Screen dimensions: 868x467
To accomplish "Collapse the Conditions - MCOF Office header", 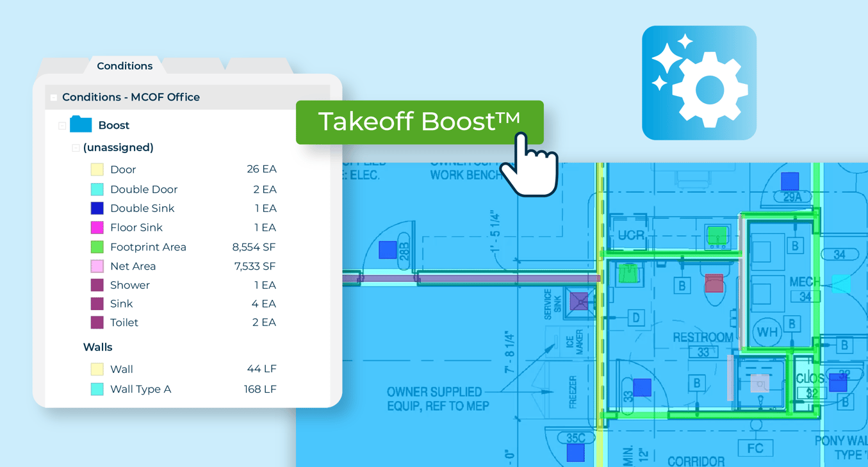I will 54,97.
